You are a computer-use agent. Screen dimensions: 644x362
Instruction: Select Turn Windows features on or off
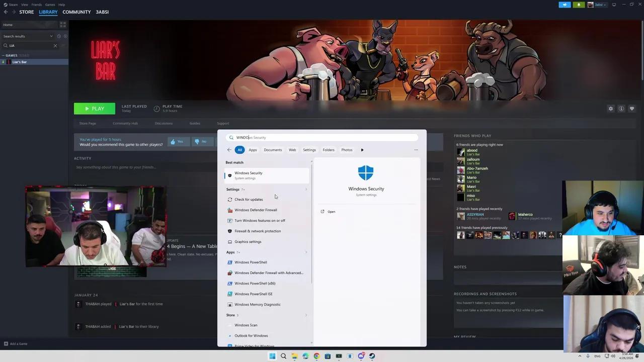[x=267, y=221]
